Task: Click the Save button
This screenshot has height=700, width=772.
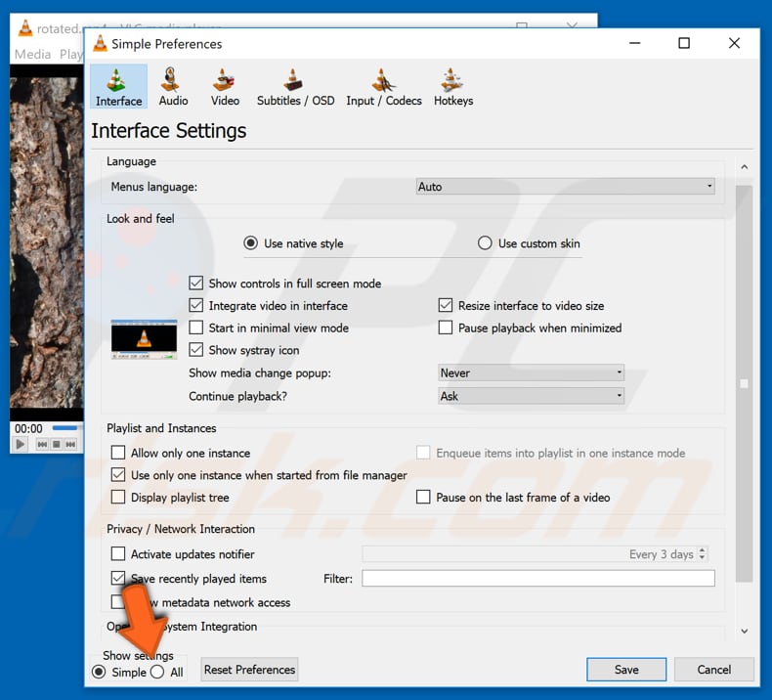Action: [x=626, y=670]
